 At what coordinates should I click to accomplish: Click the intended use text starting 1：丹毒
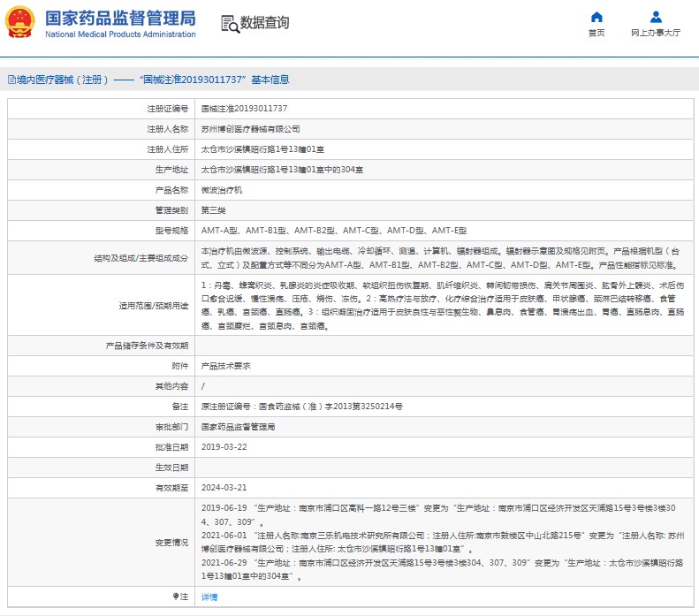tap(443, 305)
